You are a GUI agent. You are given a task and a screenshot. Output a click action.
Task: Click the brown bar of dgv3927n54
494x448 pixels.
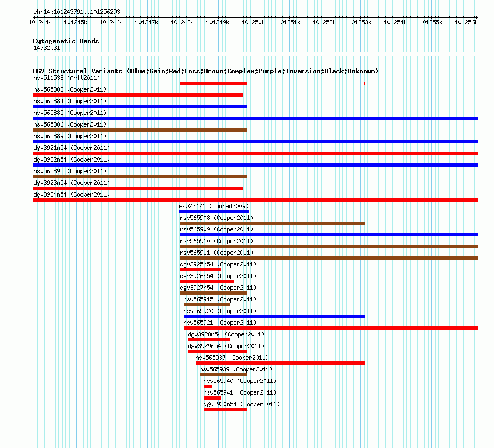214,293
